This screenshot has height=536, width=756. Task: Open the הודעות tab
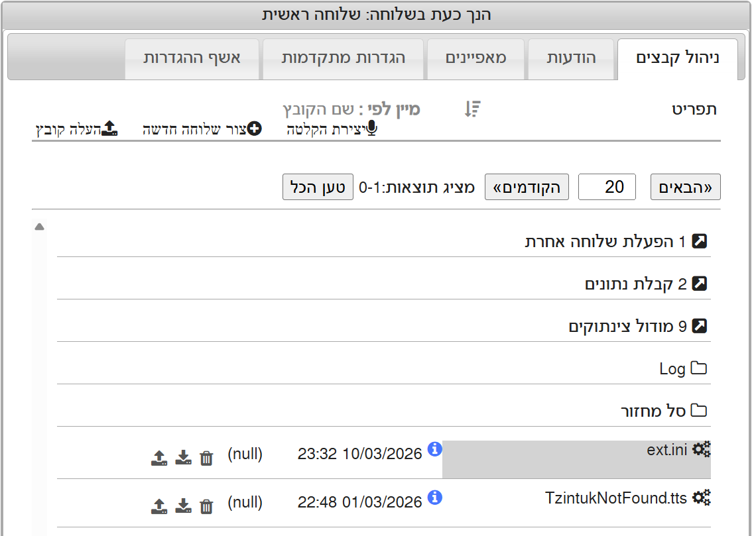coord(571,58)
